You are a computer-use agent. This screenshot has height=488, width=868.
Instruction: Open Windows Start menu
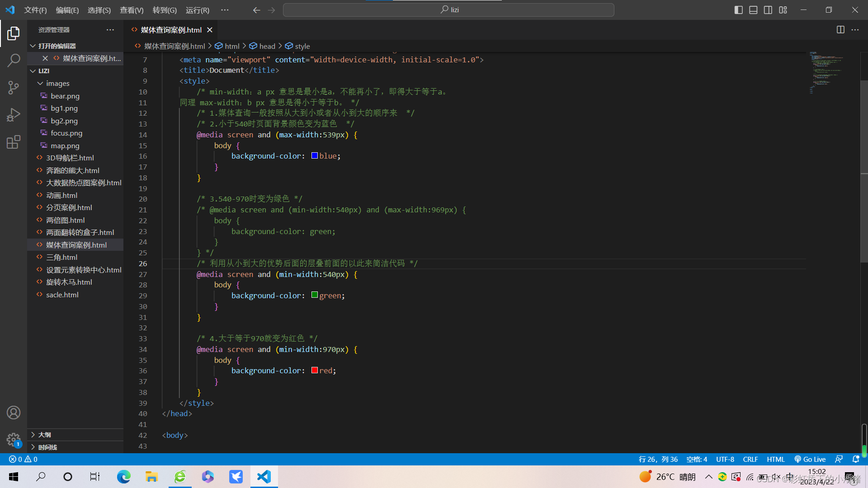(14, 477)
